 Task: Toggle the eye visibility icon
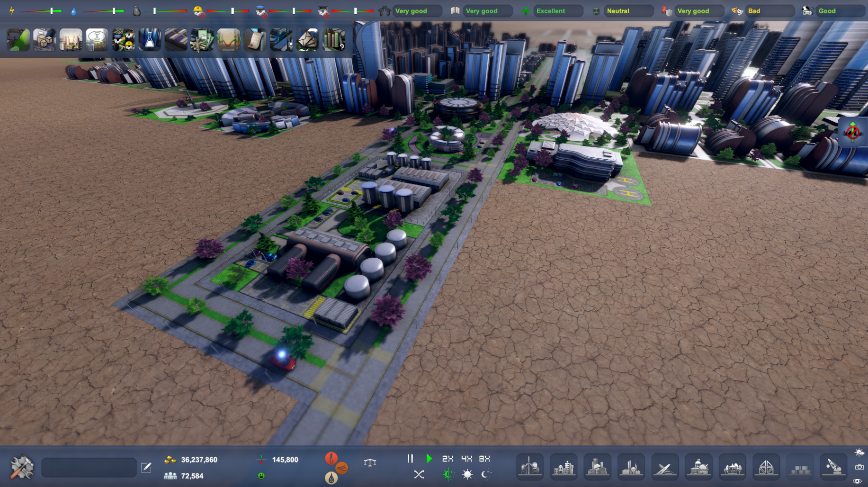[x=858, y=481]
